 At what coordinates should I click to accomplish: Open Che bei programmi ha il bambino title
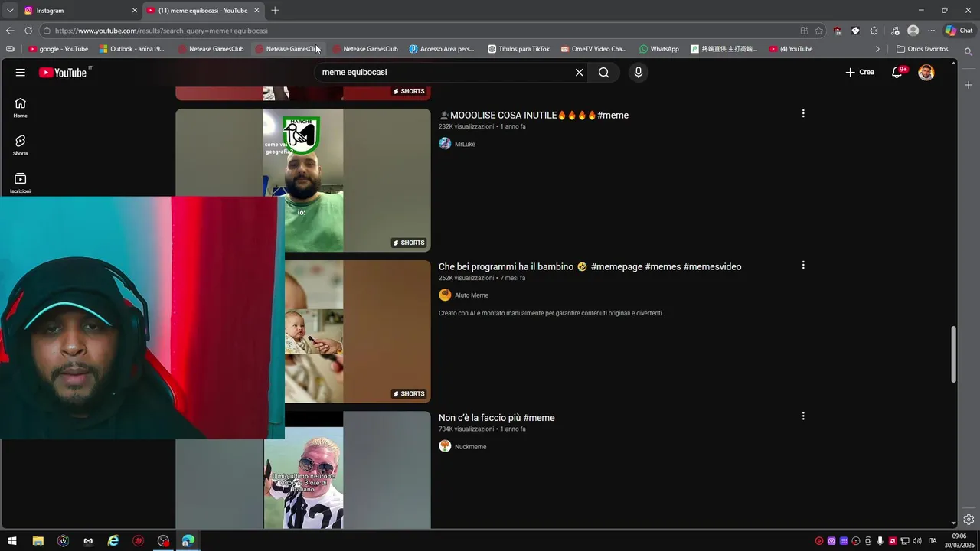(590, 266)
